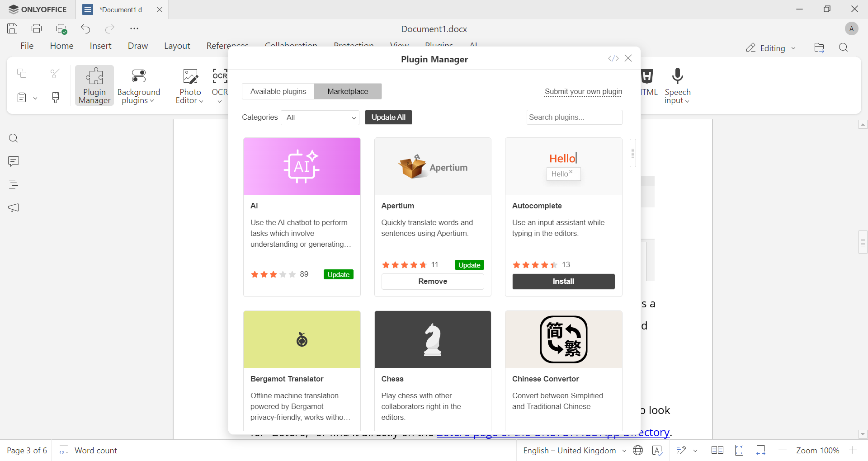Open the Feedback megaphone icon
Image resolution: width=868 pixels, height=461 pixels.
(x=14, y=208)
